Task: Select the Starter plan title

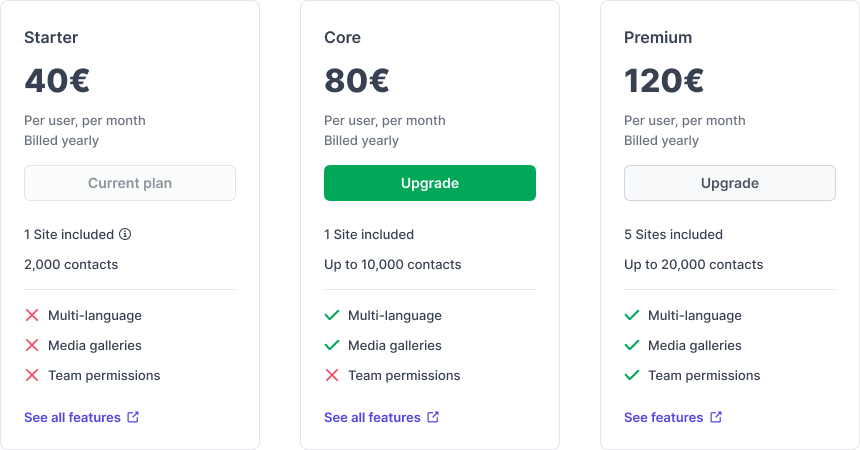Action: [x=51, y=37]
